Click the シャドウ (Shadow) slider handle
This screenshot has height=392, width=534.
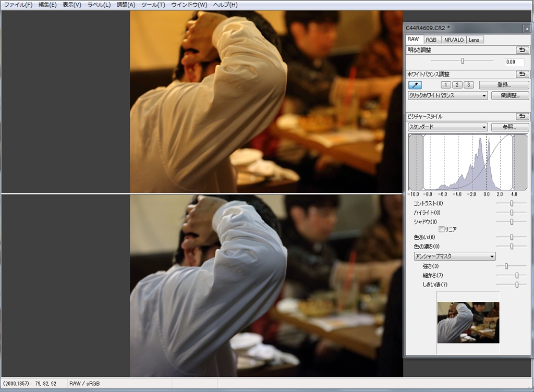pyautogui.click(x=512, y=222)
